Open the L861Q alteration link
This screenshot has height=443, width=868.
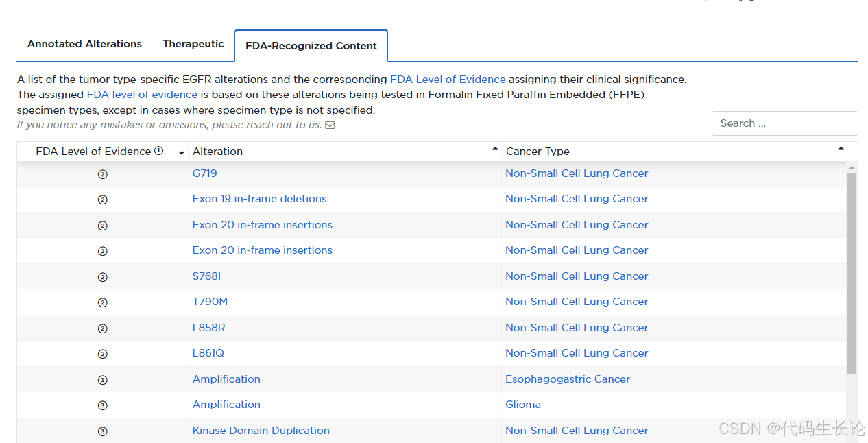208,353
